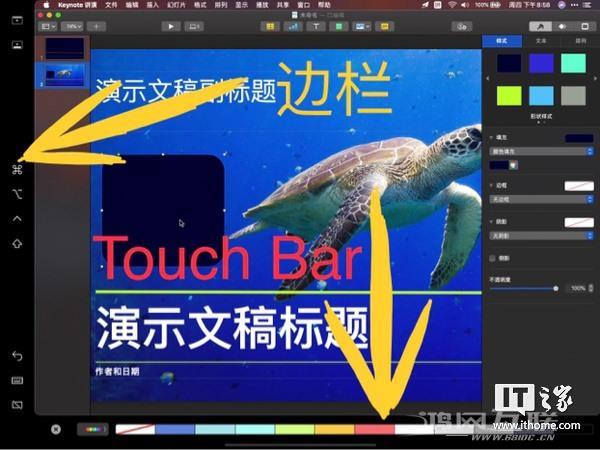The height and width of the screenshot is (450, 600).
Task: Tap the Sidecar sidebar Option key
Action: pos(17,194)
